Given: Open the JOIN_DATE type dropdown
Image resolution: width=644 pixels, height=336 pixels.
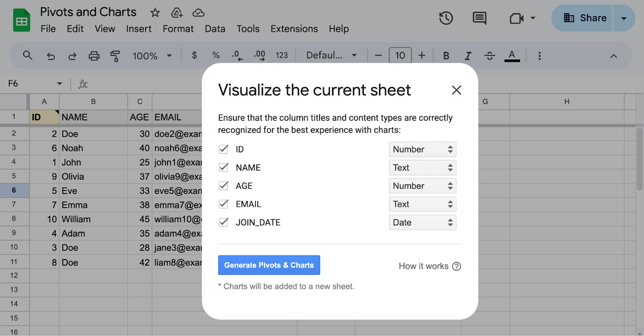Looking at the screenshot, I should [x=422, y=222].
